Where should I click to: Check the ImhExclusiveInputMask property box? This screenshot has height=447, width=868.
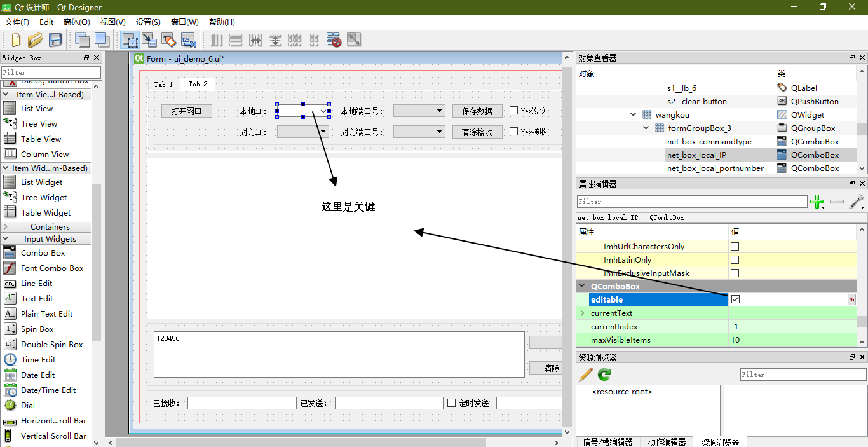coord(735,273)
